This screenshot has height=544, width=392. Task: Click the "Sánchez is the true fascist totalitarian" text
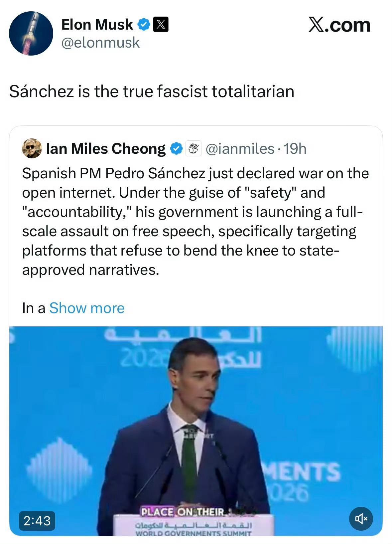coord(152,91)
